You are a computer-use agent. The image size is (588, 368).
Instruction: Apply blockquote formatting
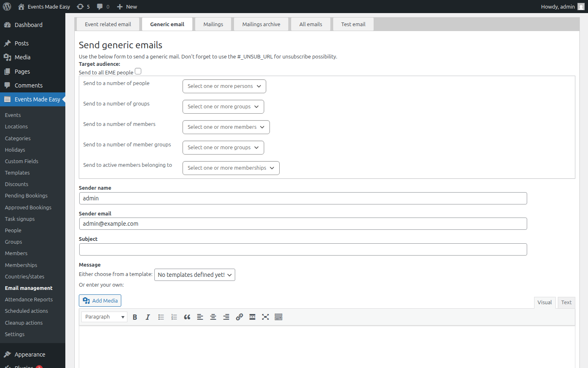tap(187, 317)
